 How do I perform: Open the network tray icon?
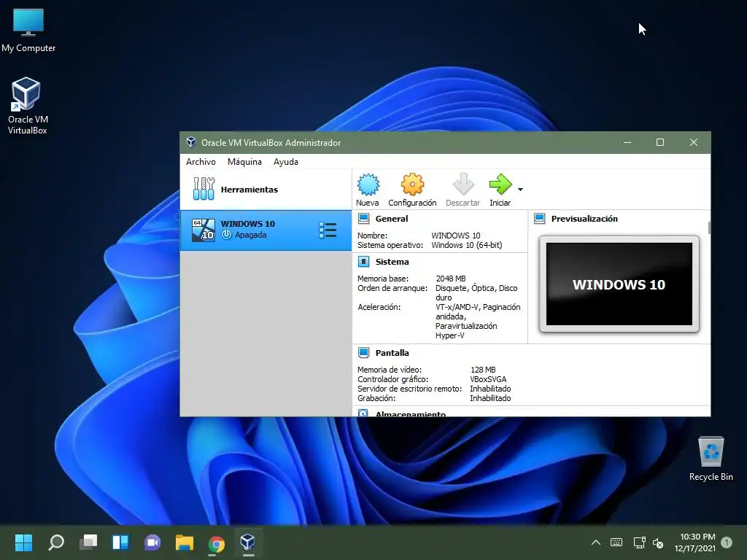tap(639, 542)
